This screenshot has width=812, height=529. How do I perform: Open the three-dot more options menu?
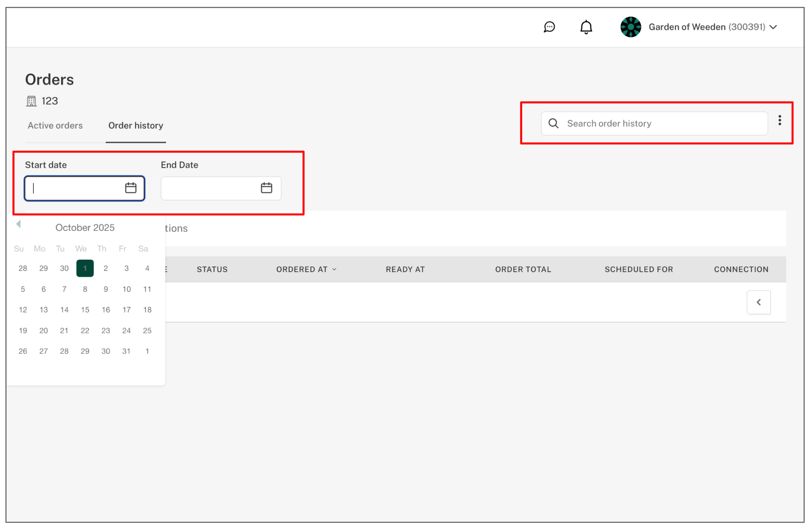pos(779,120)
